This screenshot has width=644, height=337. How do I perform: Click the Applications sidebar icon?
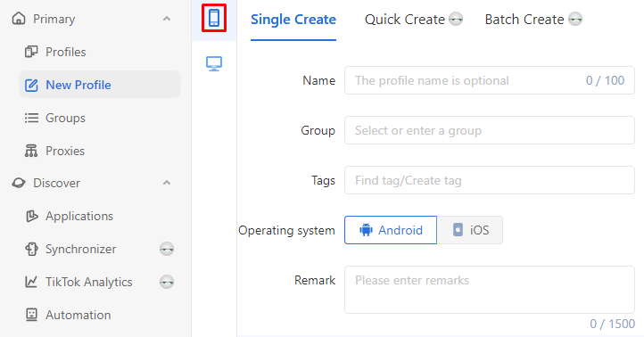click(31, 216)
